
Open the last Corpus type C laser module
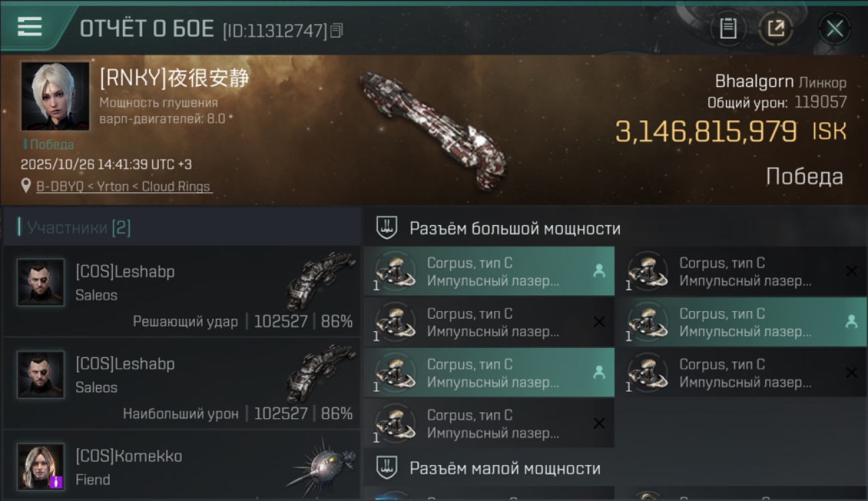click(489, 424)
